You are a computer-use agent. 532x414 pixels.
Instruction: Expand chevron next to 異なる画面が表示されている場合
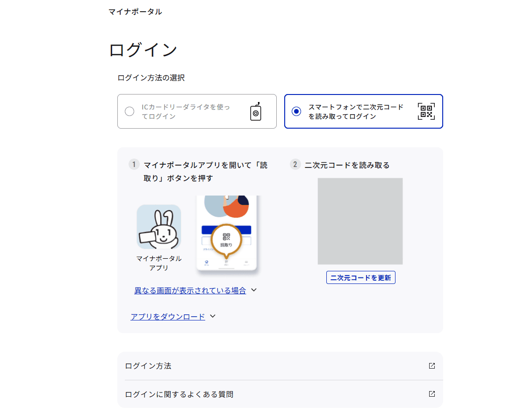[x=254, y=290]
